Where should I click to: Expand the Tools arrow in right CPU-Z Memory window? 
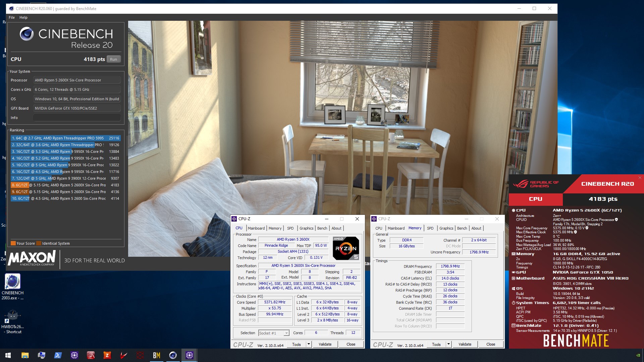click(x=448, y=344)
